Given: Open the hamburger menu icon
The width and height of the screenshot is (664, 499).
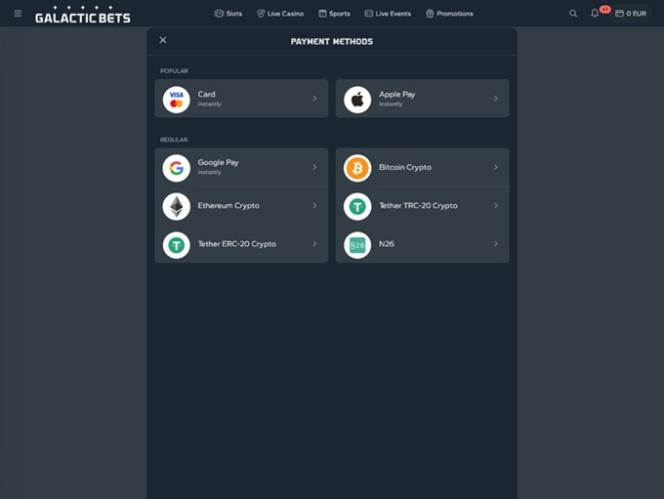Looking at the screenshot, I should 17,14.
